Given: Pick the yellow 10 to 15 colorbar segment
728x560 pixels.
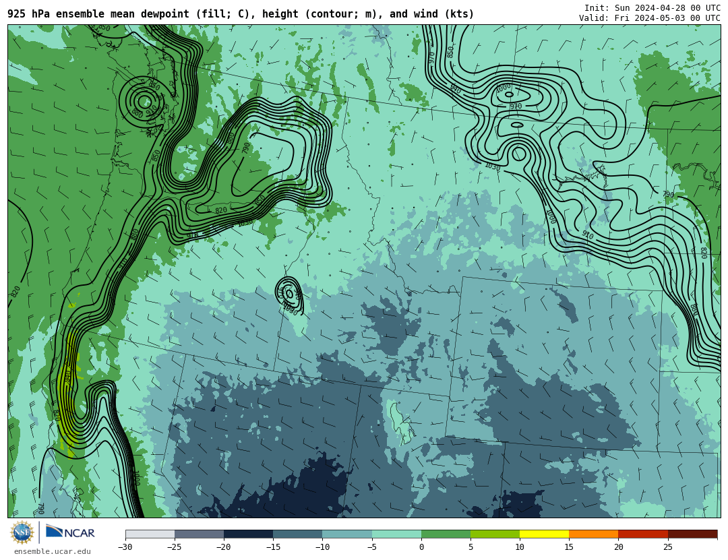Looking at the screenshot, I should [544, 534].
